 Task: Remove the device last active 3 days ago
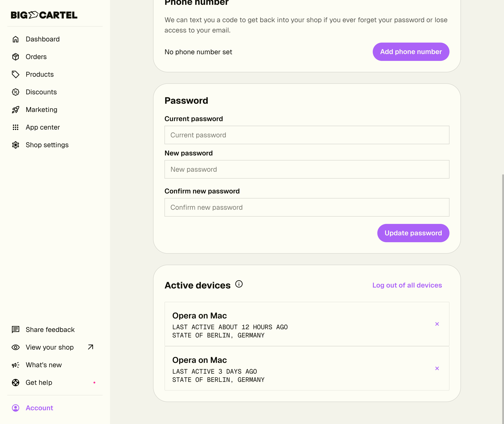tap(437, 368)
